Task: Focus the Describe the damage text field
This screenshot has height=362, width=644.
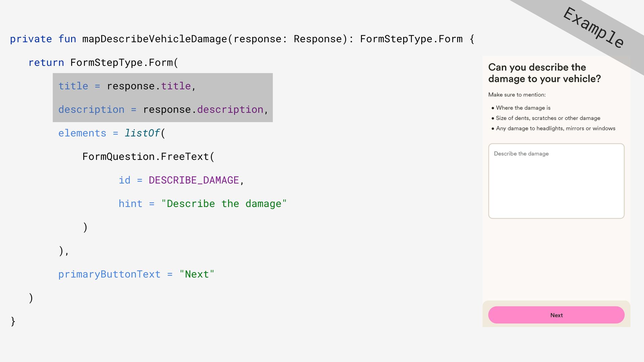Action: [x=556, y=181]
